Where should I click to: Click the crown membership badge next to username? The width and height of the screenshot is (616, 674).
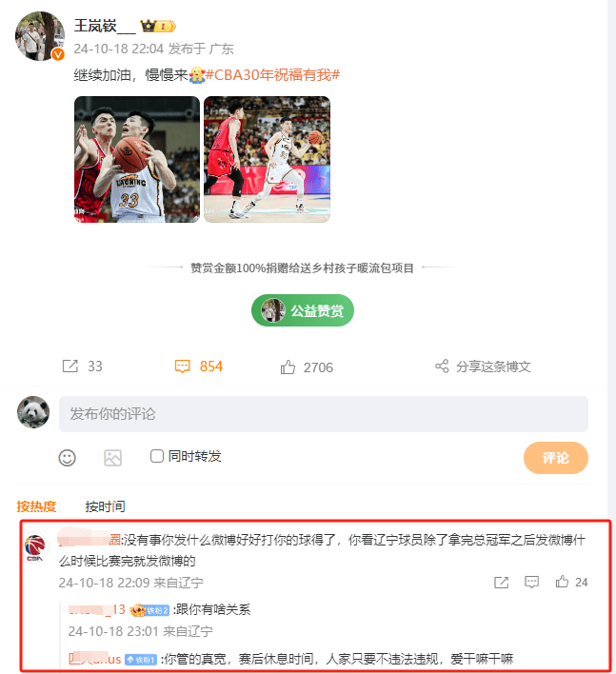(x=158, y=27)
